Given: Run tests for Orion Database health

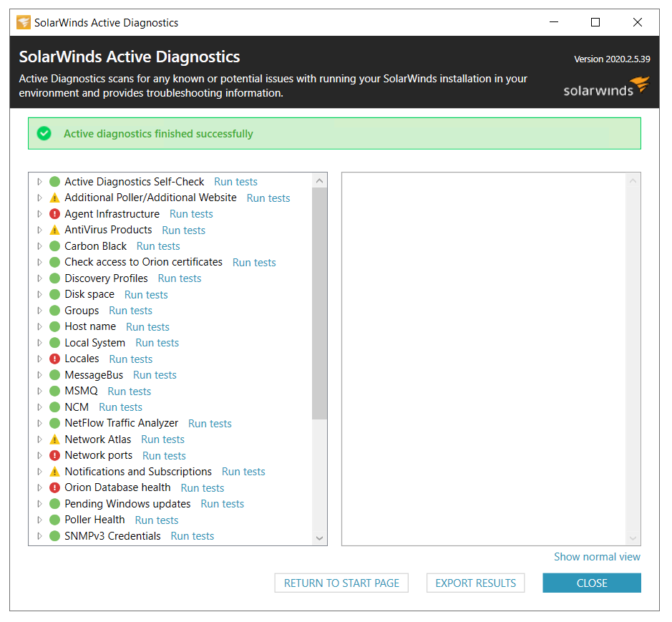Looking at the screenshot, I should click(x=203, y=488).
